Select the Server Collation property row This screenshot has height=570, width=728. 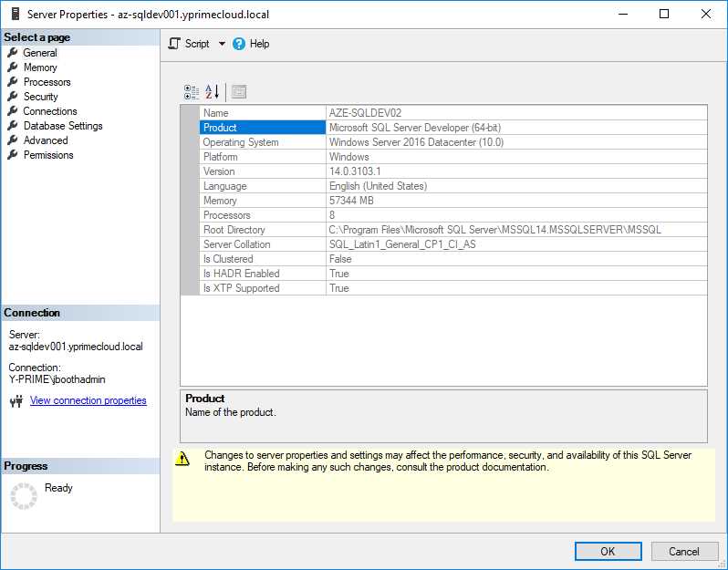click(x=453, y=244)
